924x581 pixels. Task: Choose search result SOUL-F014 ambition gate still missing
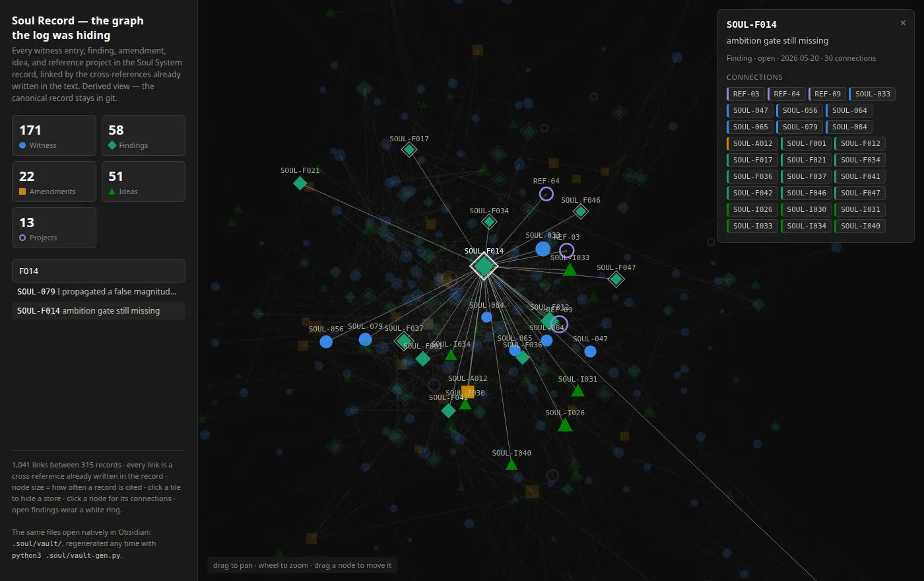pyautogui.click(x=98, y=311)
